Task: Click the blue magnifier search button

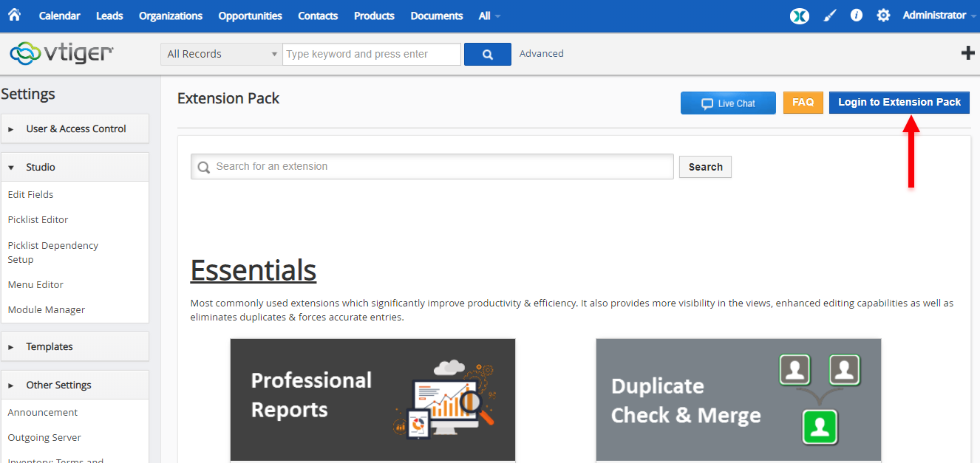Action: 488,54
